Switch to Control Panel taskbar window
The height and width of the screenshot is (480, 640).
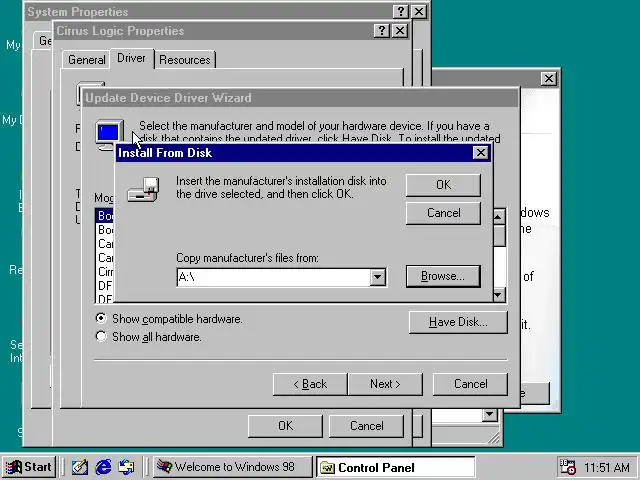tap(396, 467)
